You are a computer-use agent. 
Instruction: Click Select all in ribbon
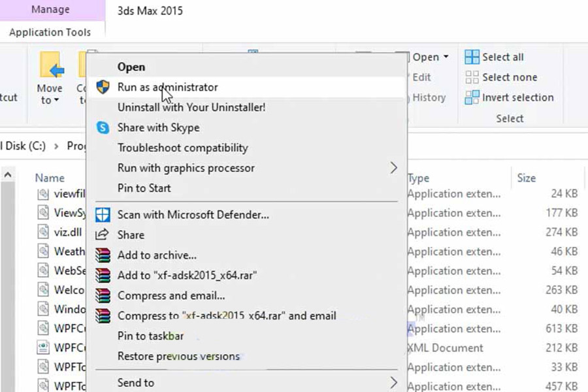pos(495,57)
